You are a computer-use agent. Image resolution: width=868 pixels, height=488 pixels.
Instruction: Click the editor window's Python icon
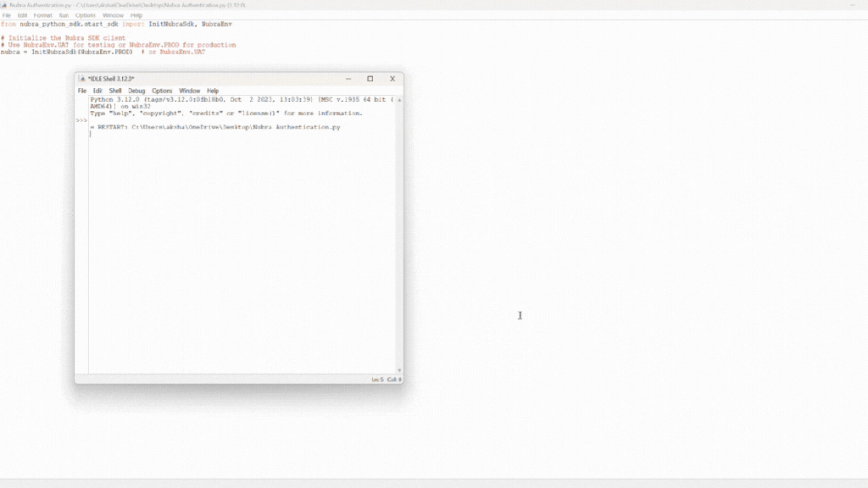pos(4,5)
